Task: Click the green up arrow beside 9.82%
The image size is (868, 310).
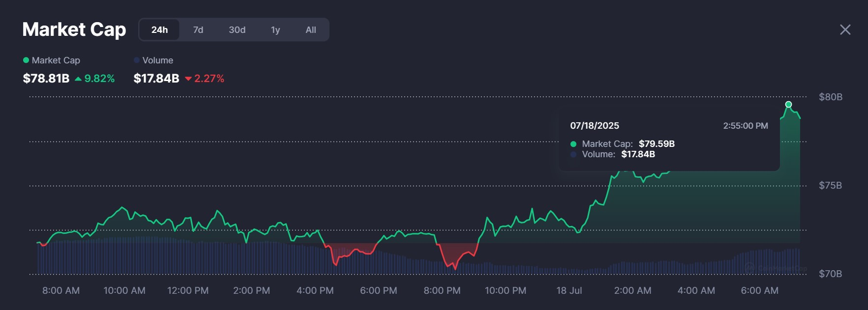Action: tap(78, 79)
